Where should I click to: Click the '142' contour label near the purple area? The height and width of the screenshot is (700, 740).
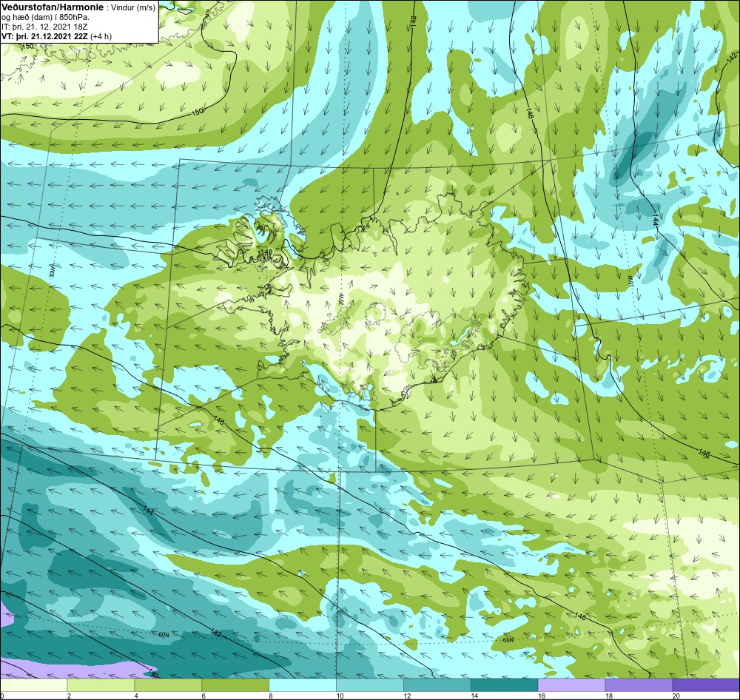click(217, 632)
